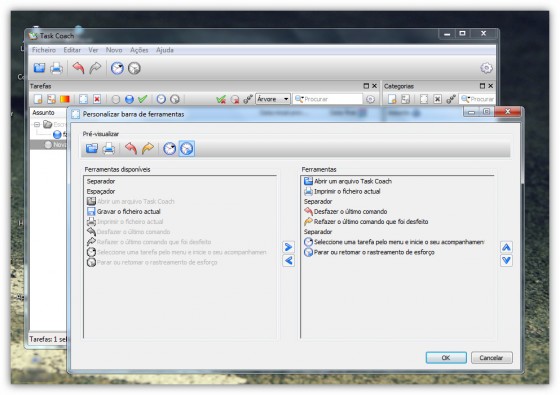
Task: Select 'Refazer o último comando' in Ferramentas list
Action: coord(366,221)
